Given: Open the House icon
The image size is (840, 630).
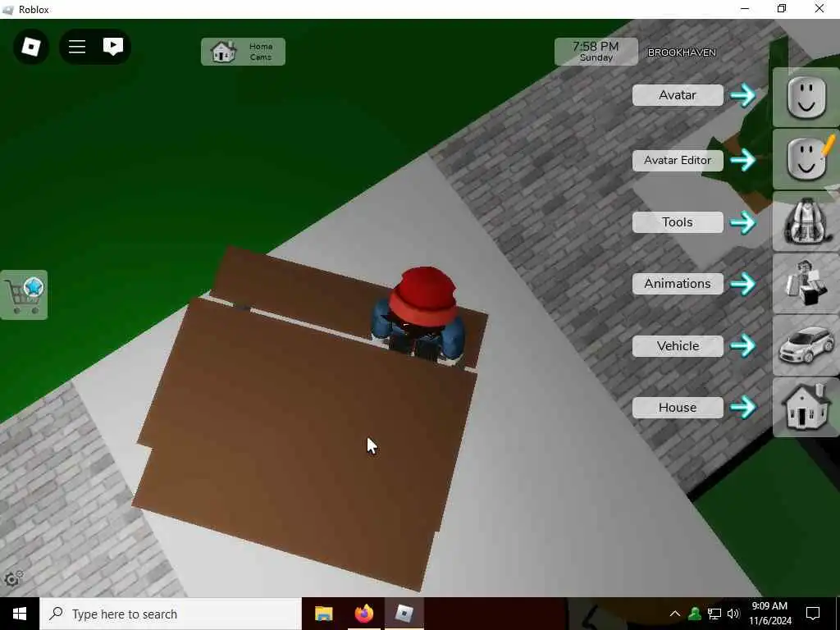Looking at the screenshot, I should (806, 407).
